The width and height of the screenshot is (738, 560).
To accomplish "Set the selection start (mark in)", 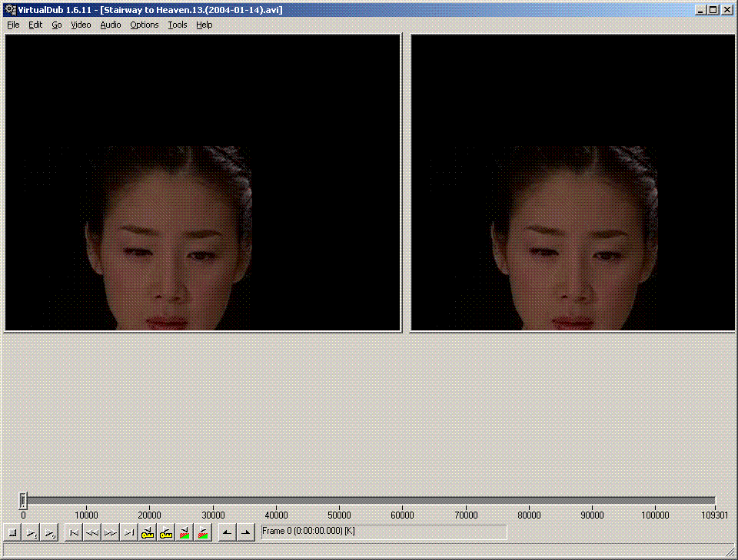I will pyautogui.click(x=227, y=532).
